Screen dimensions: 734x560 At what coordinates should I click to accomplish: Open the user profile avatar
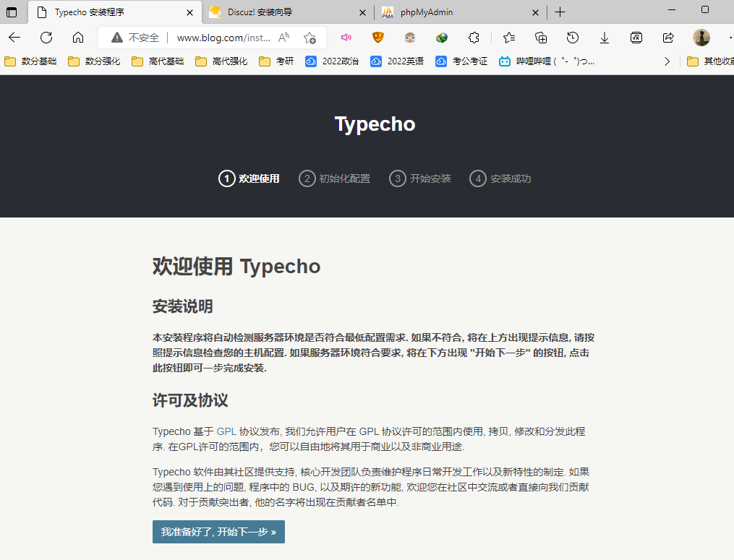pyautogui.click(x=701, y=38)
